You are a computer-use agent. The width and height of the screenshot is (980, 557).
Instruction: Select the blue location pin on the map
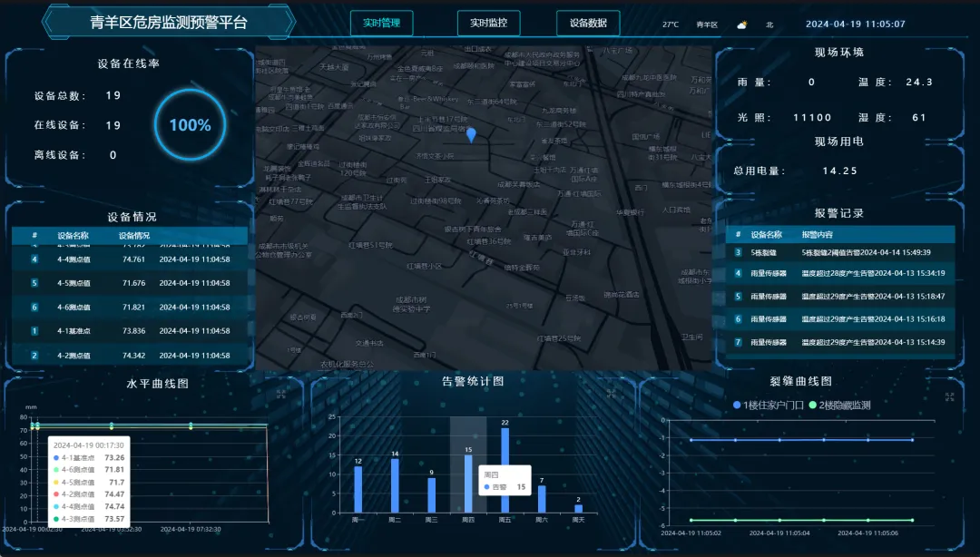coord(472,134)
